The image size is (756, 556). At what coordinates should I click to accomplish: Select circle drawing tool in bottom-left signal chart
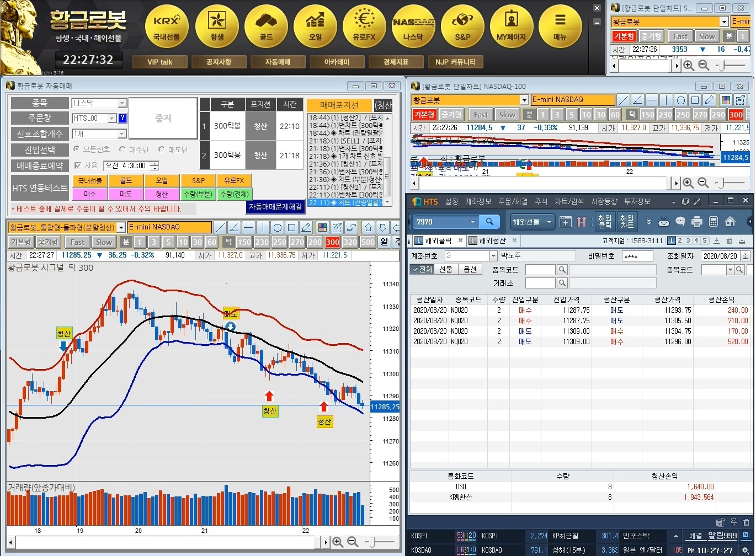(278, 227)
